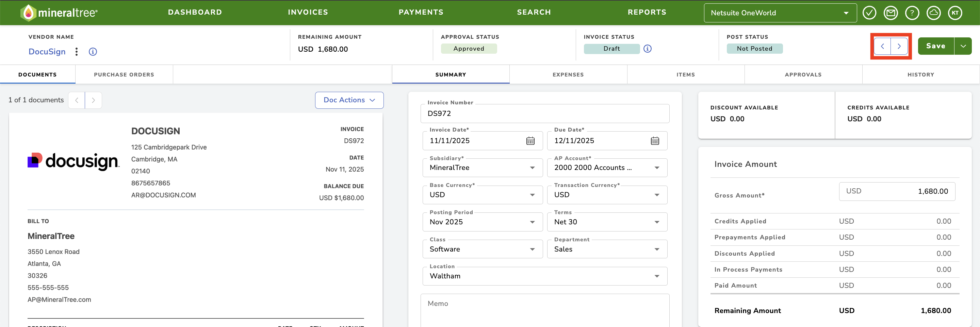Open the DocuSign vendor link
This screenshot has width=980, height=327.
point(47,52)
